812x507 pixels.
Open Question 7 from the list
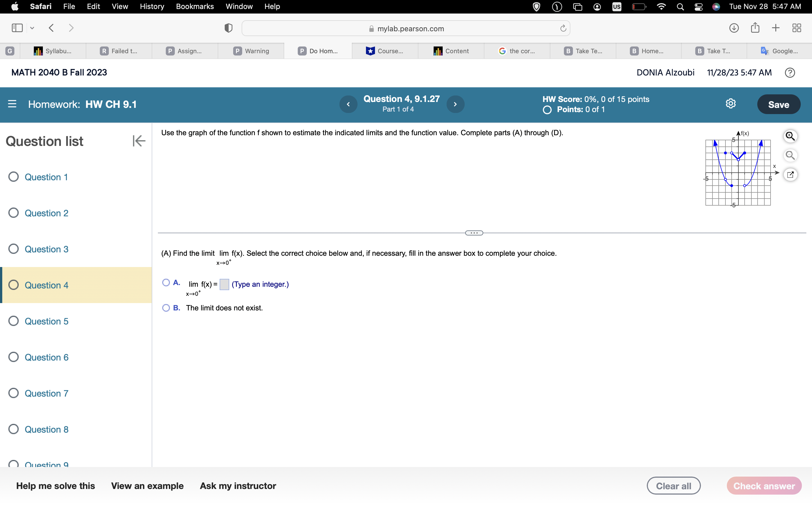pyautogui.click(x=47, y=393)
